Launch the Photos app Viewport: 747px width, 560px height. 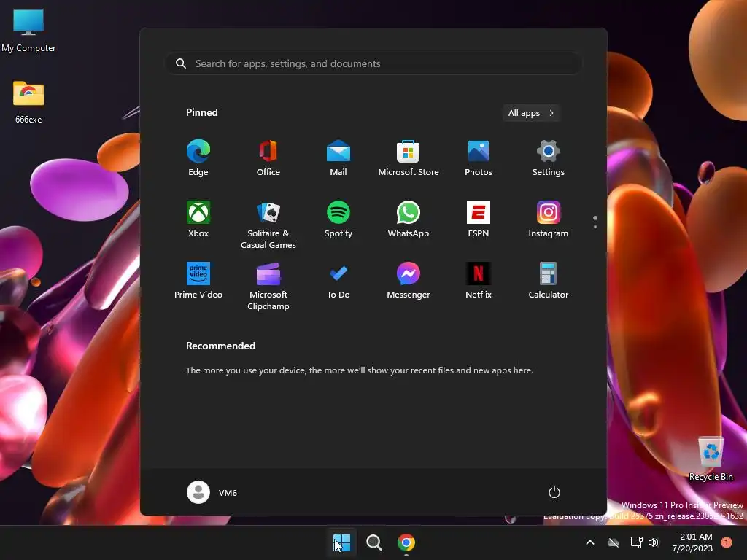click(479, 158)
